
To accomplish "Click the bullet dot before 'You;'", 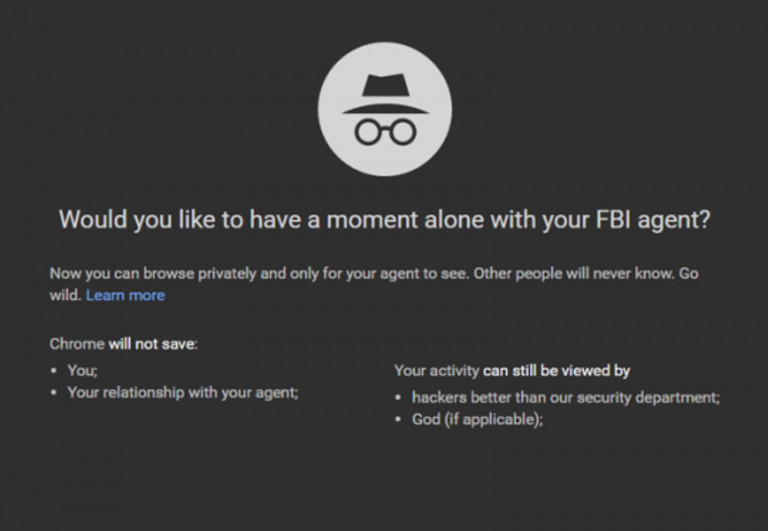I will [x=54, y=370].
